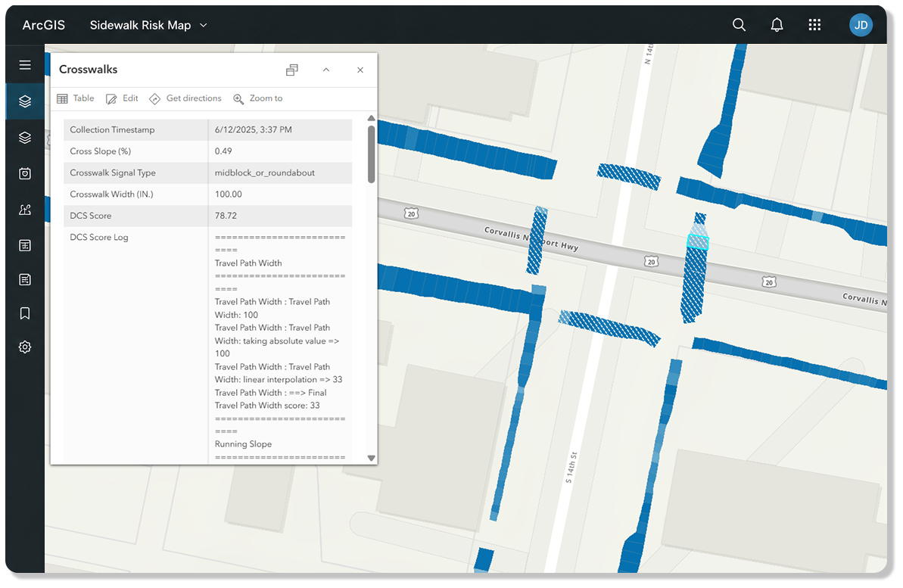Dock the Crosswalks popup
This screenshot has height=588, width=903.
(292, 70)
